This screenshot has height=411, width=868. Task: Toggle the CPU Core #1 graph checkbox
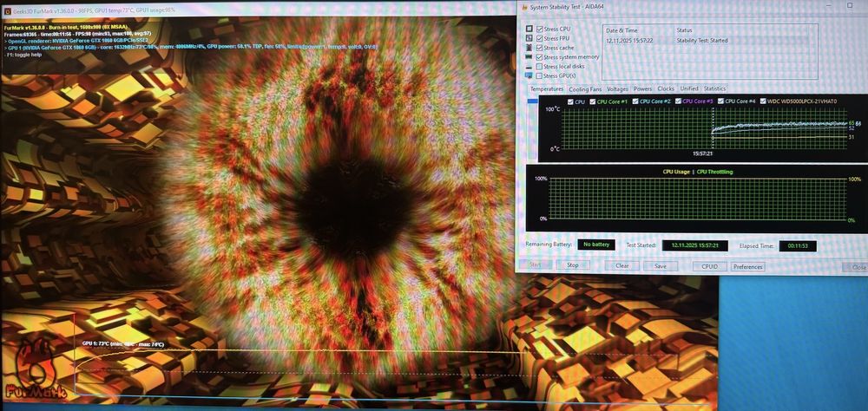(x=592, y=101)
